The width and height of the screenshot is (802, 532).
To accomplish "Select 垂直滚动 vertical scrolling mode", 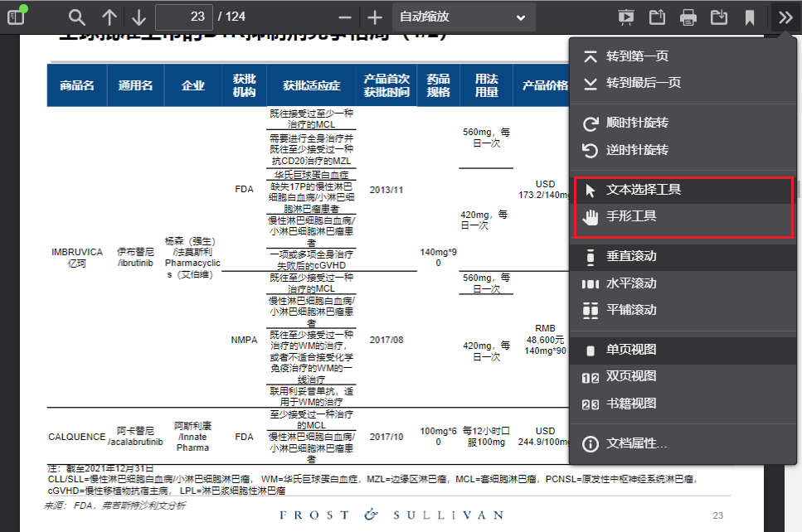I will 683,256.
